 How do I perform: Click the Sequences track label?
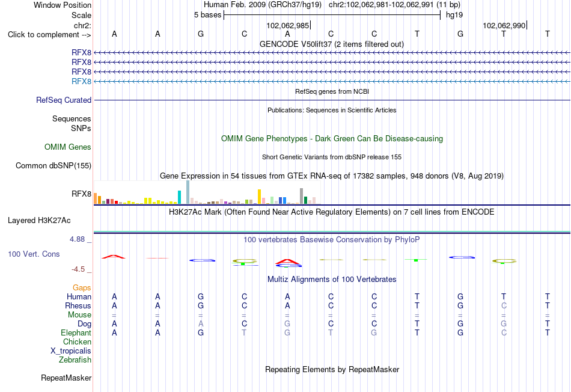(x=72, y=119)
